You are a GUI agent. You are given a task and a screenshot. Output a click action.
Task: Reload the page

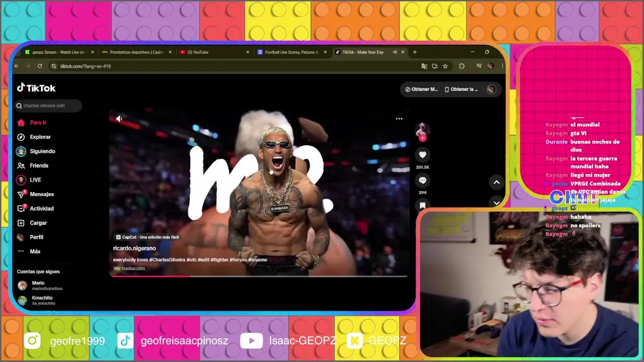point(40,66)
